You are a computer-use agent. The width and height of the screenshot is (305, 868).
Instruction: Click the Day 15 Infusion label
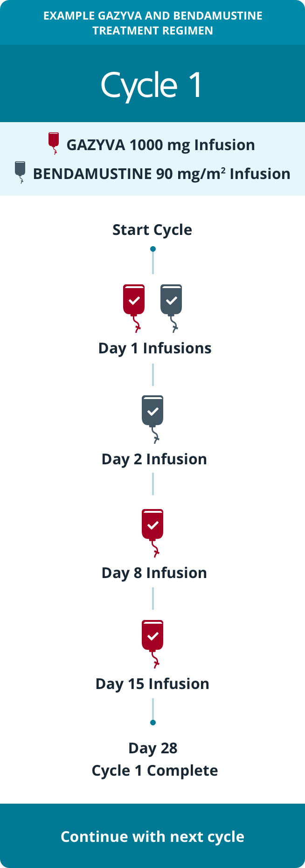click(x=152, y=684)
